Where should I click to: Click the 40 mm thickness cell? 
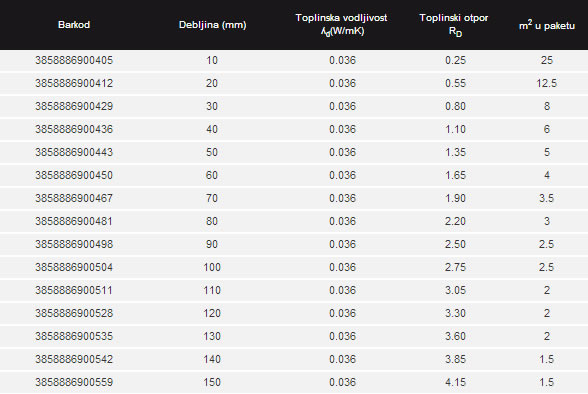click(212, 129)
